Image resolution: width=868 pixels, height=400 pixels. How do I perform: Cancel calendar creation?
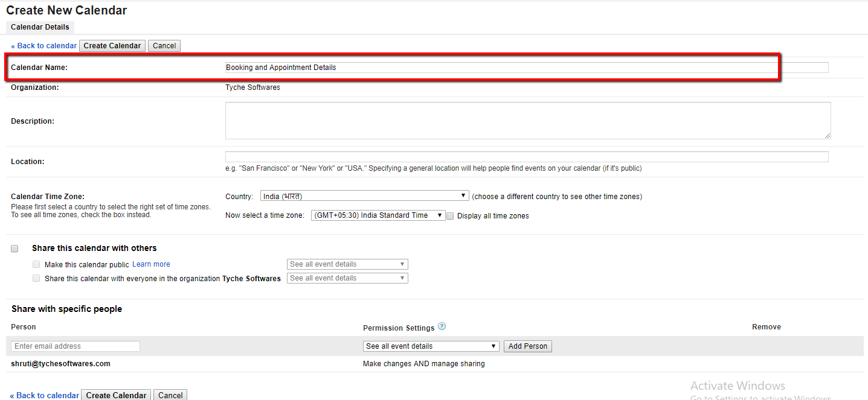coord(164,45)
